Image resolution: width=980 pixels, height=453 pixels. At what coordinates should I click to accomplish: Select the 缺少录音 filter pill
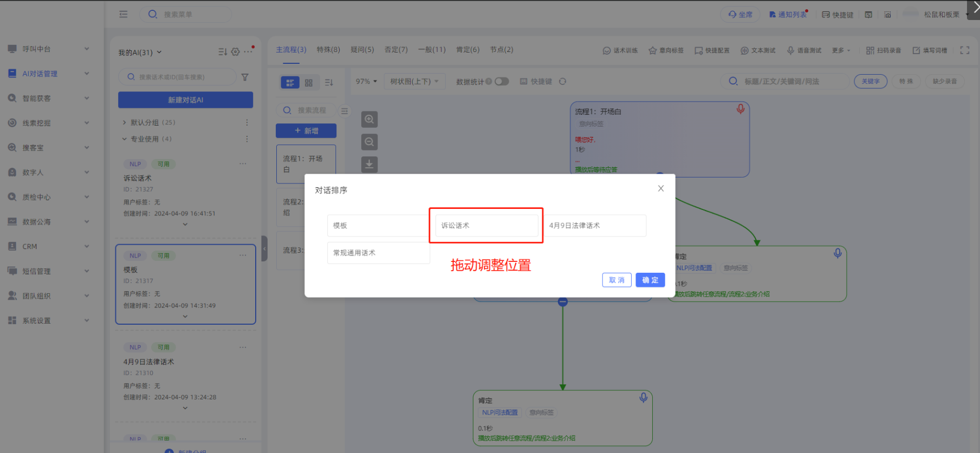coord(944,82)
